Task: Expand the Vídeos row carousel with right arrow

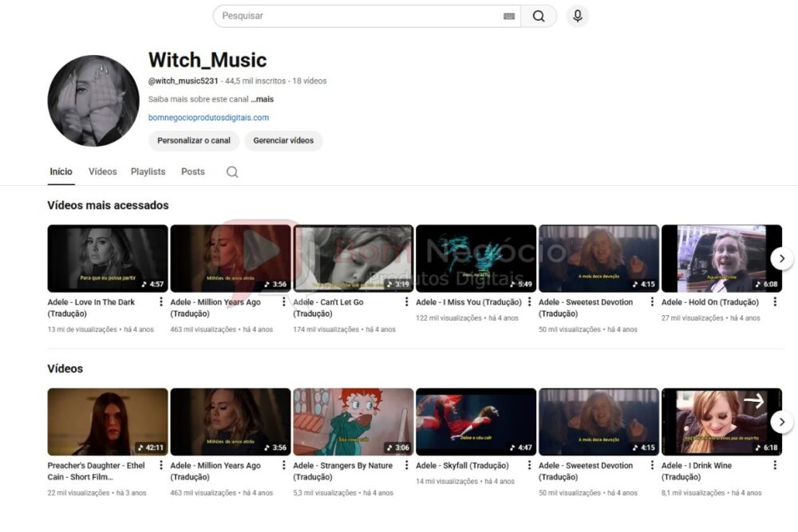Action: 782,422
